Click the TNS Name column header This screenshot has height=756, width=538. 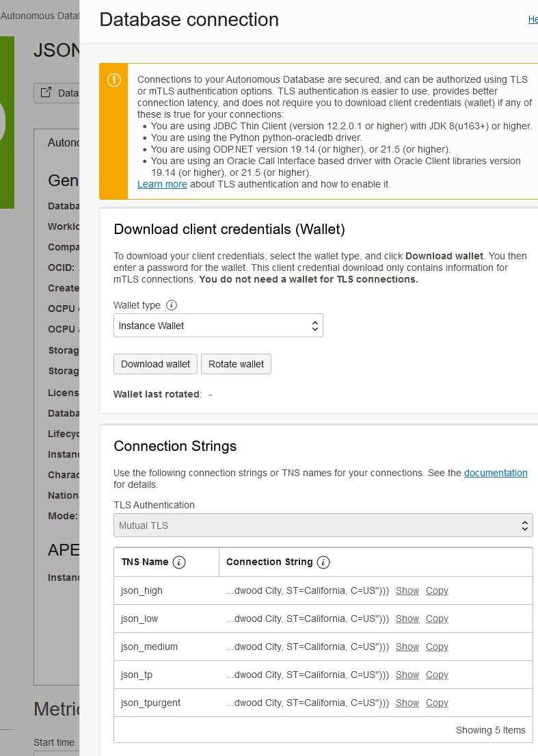coord(145,562)
